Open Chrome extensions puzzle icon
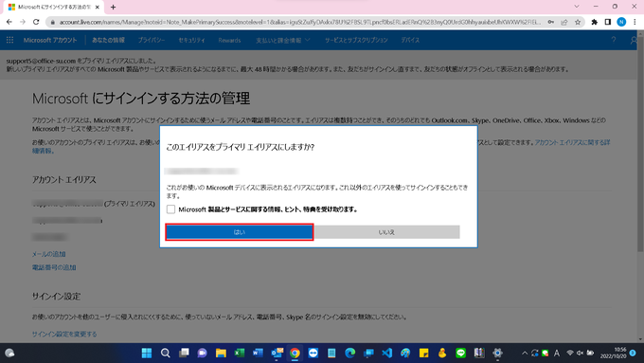The height and width of the screenshot is (363, 644). pyautogui.click(x=595, y=22)
